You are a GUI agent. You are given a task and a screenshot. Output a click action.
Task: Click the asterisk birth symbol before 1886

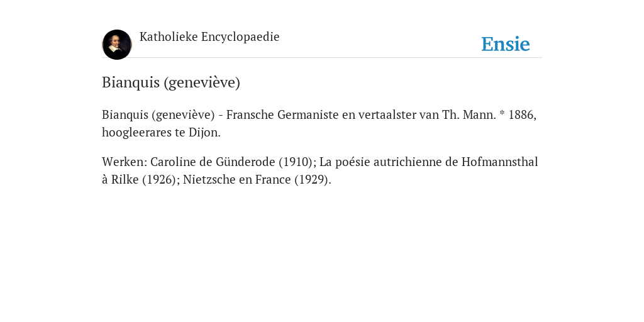pos(502,113)
